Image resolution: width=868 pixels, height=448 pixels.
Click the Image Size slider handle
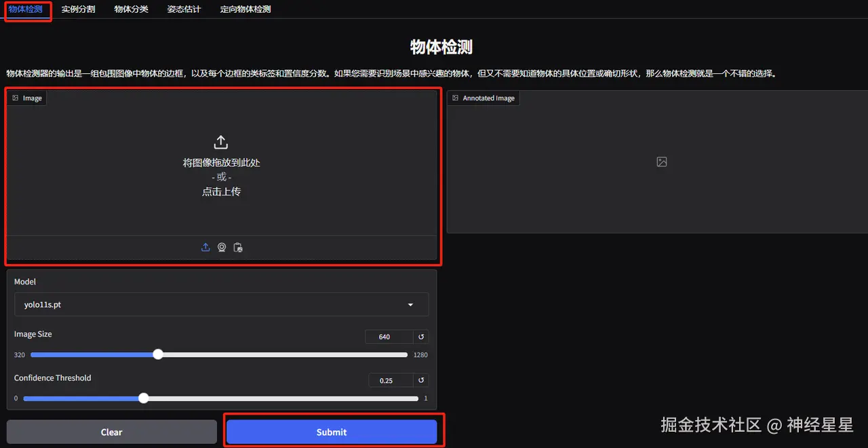tap(157, 354)
